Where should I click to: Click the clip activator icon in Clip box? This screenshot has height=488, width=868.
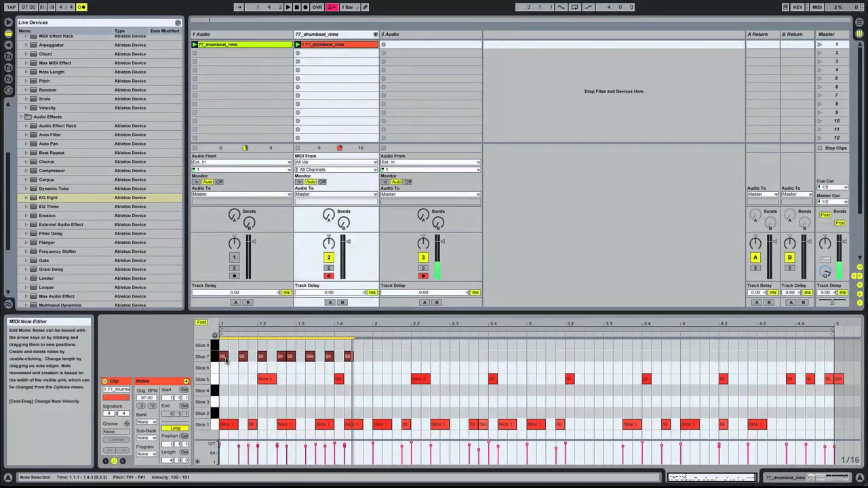pos(106,381)
